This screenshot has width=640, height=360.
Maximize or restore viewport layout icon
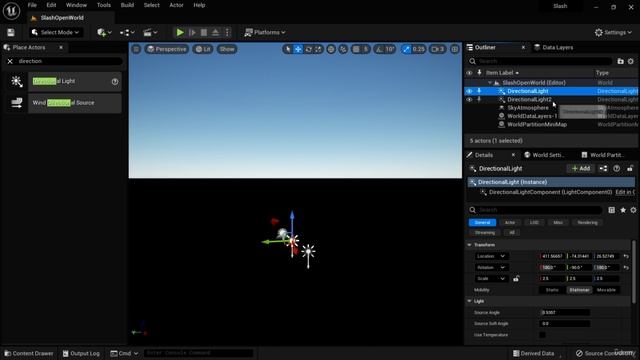point(454,49)
